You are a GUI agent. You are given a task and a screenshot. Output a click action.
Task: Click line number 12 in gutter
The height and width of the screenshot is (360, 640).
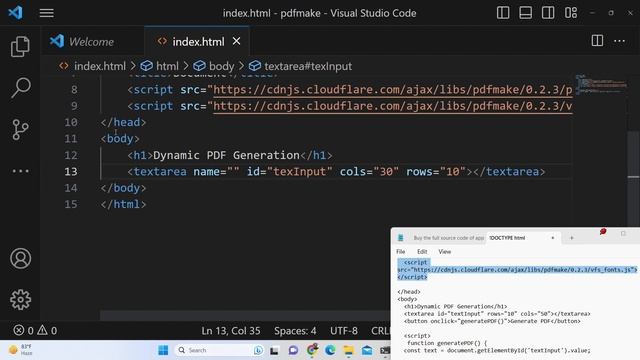point(71,156)
